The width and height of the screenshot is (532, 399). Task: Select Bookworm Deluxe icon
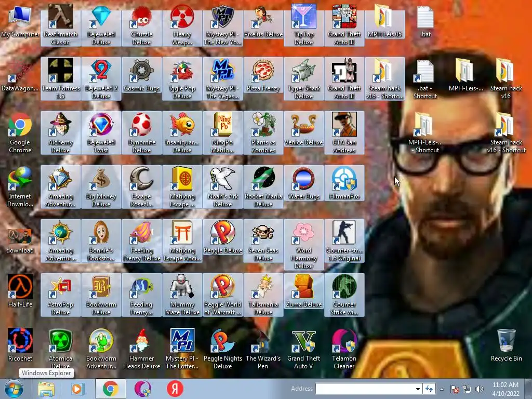pyautogui.click(x=101, y=295)
